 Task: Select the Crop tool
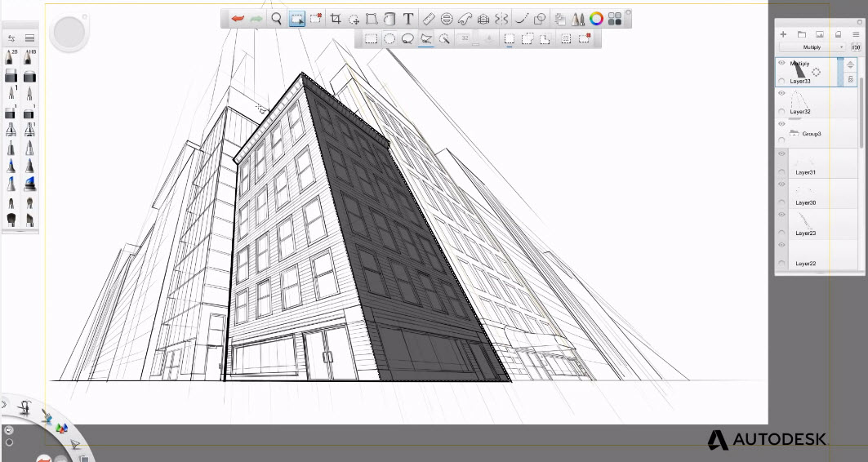click(x=336, y=19)
